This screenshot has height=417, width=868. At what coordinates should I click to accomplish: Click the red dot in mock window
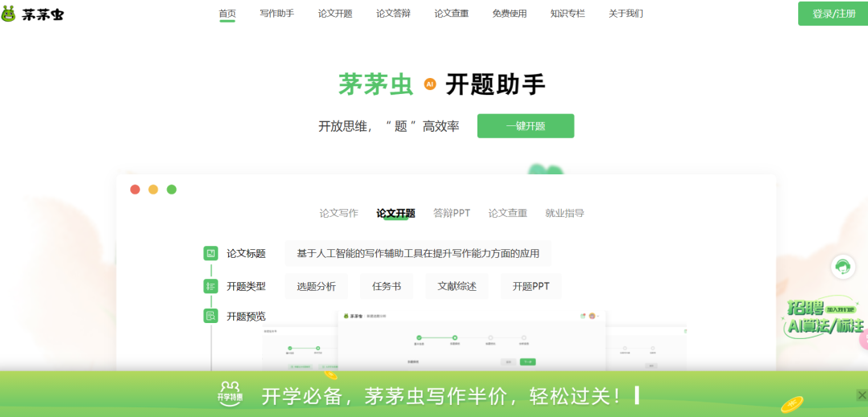pyautogui.click(x=135, y=190)
